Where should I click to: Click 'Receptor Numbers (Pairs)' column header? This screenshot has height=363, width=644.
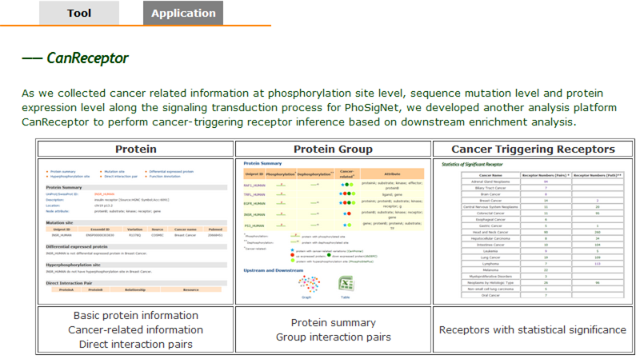pos(546,175)
